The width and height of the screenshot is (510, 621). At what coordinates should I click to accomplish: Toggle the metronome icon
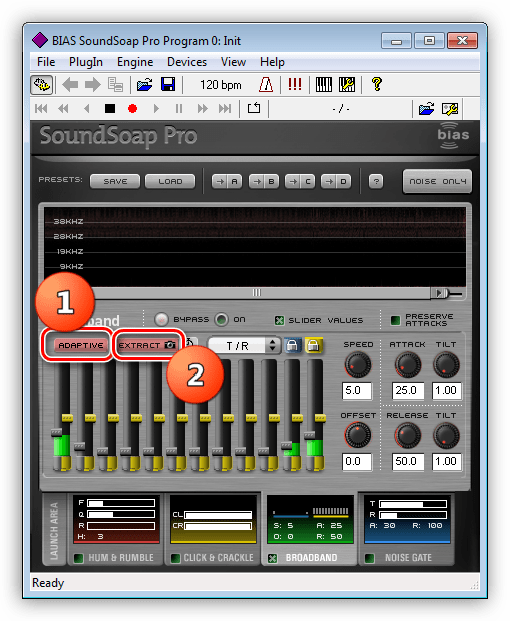[266, 85]
